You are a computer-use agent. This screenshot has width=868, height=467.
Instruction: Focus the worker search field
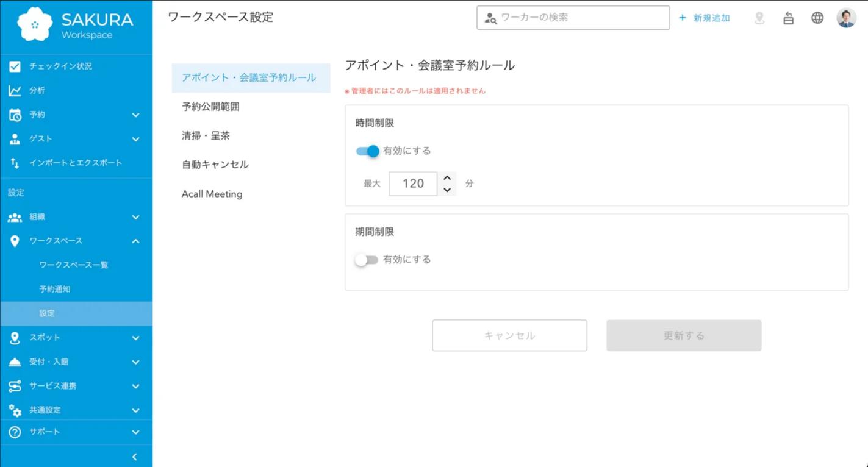tap(579, 18)
